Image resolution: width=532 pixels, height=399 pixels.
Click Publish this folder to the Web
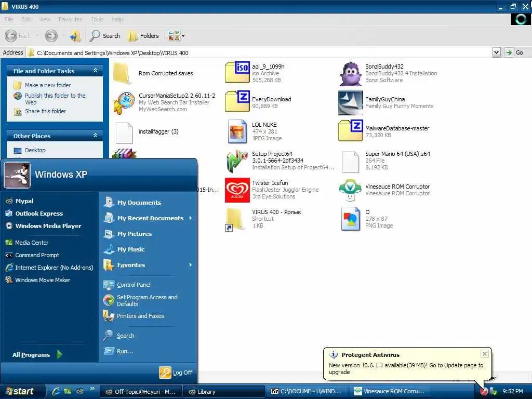click(55, 99)
